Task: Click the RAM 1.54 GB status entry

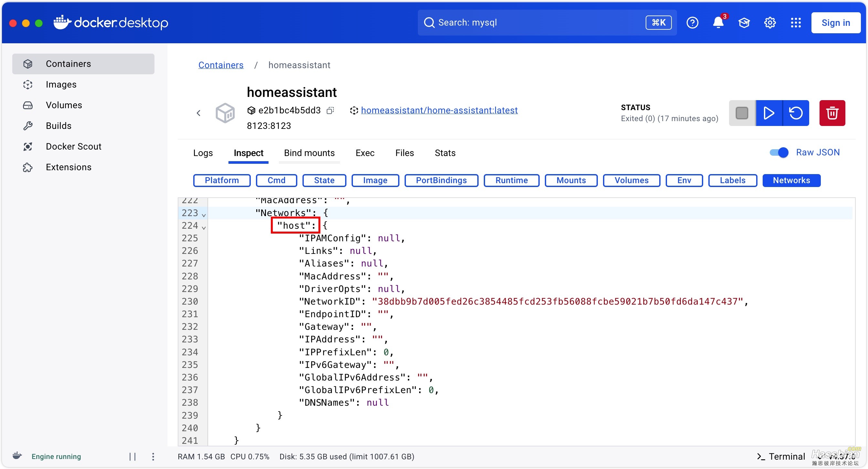Action: coord(201,456)
